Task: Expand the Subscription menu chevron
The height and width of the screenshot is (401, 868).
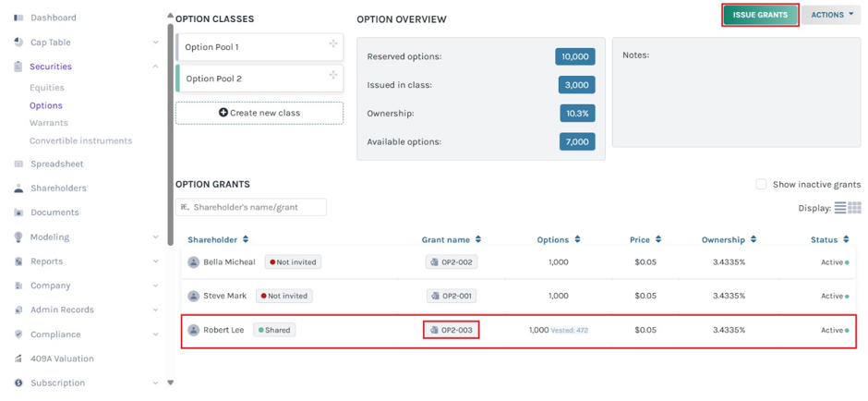Action: point(155,383)
